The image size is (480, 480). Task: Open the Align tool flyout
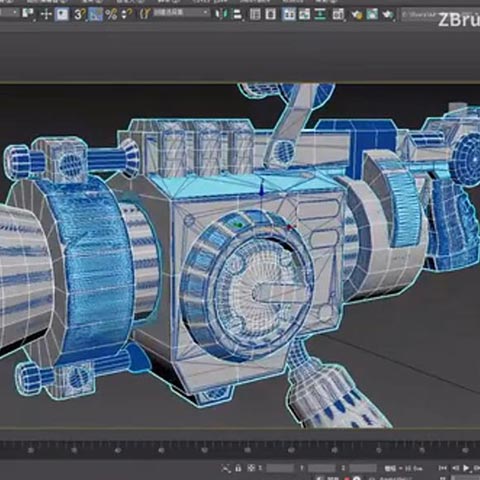click(x=237, y=14)
